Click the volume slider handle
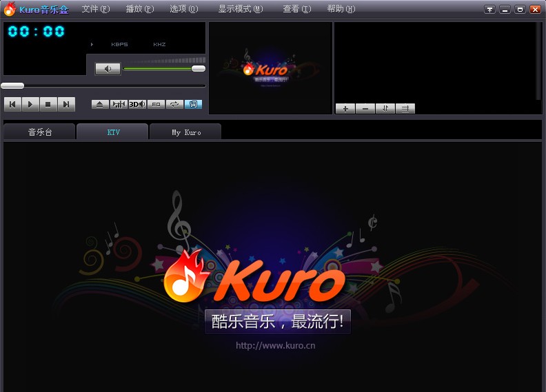 click(x=199, y=68)
